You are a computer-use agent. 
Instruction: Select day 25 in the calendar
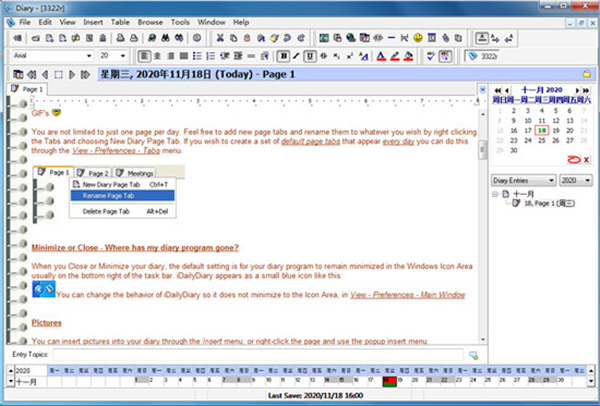542,139
